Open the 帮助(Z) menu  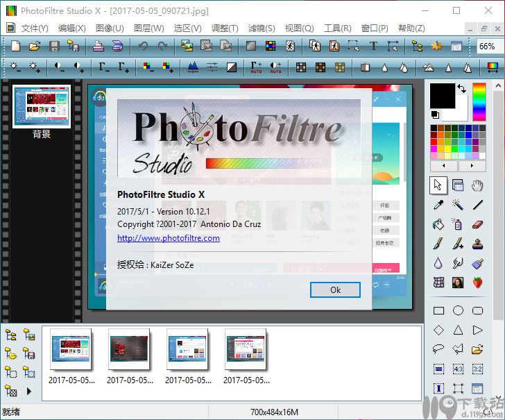click(411, 28)
